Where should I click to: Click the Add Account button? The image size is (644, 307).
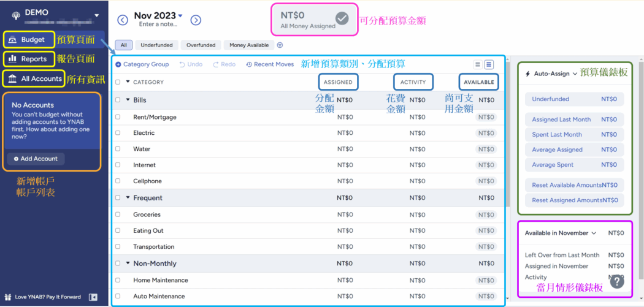[x=36, y=159]
